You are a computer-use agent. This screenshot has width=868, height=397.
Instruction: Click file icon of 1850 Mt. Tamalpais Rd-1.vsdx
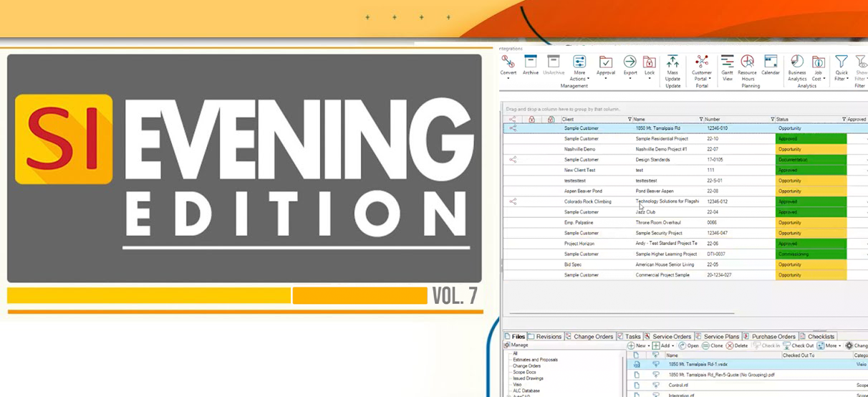click(637, 364)
